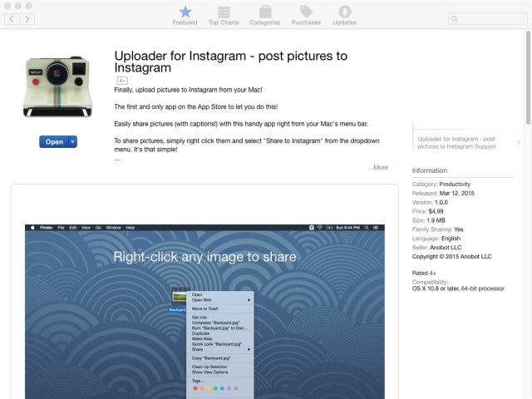
Task: Open the Updates tab
Action: [344, 16]
